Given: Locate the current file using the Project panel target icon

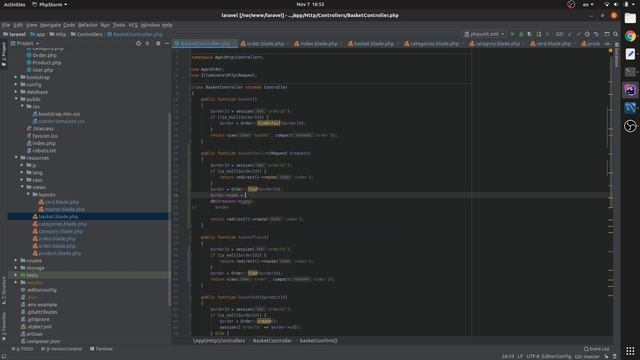Looking at the screenshot, I should (138, 43).
